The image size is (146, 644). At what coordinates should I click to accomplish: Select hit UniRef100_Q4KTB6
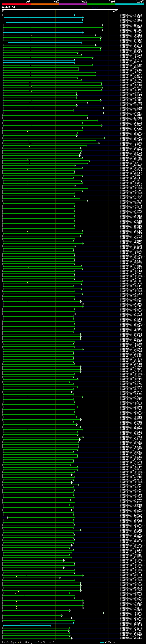click(x=131, y=115)
